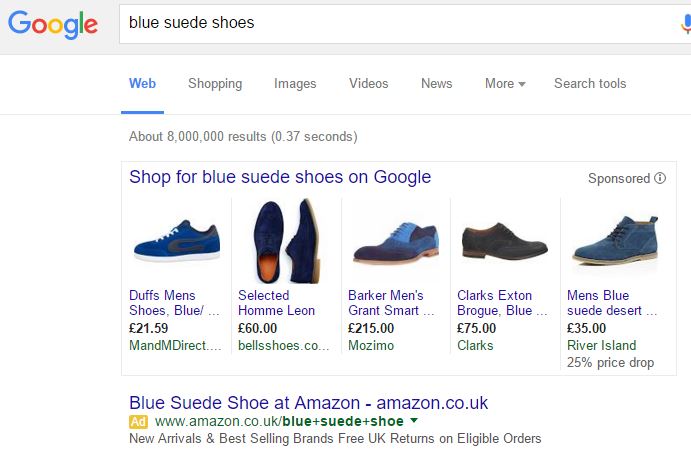Open the Amazon ad URL dropdown arrow
This screenshot has height=461, width=691.
click(414, 421)
